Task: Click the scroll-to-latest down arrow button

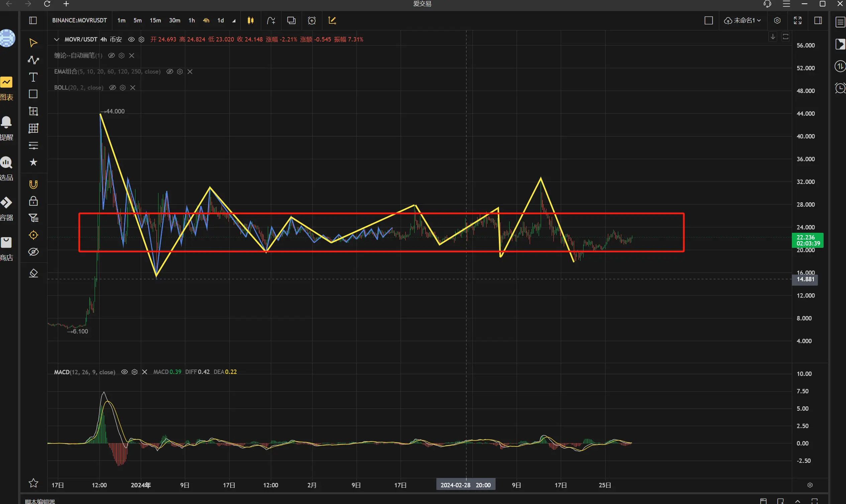Action: [773, 37]
